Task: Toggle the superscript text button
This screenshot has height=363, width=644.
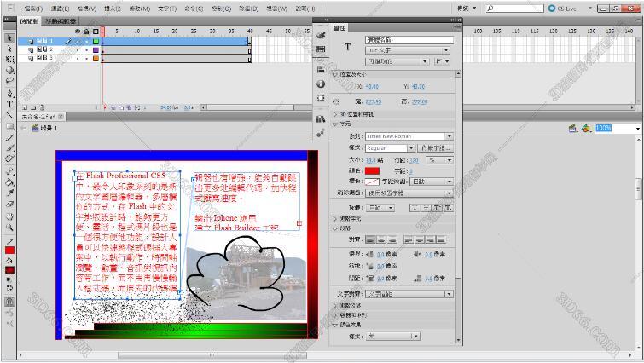Action: click(x=437, y=208)
